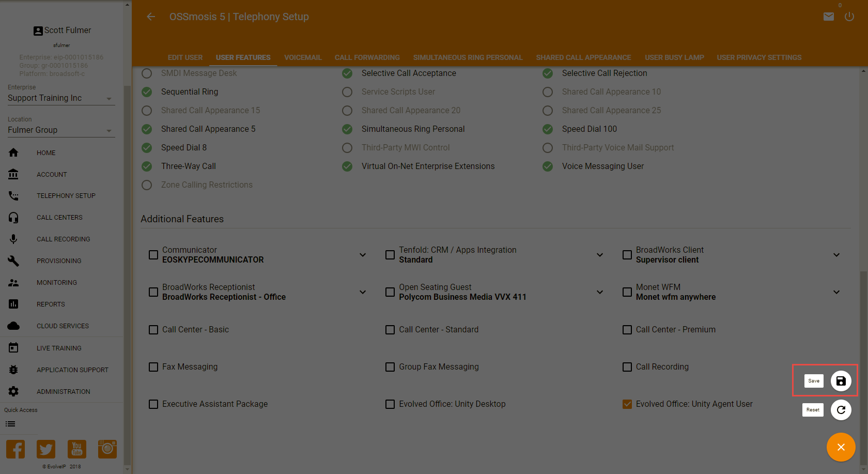Open the Enterprise Support Training Inc dropdown
This screenshot has width=868, height=474.
[x=61, y=98]
